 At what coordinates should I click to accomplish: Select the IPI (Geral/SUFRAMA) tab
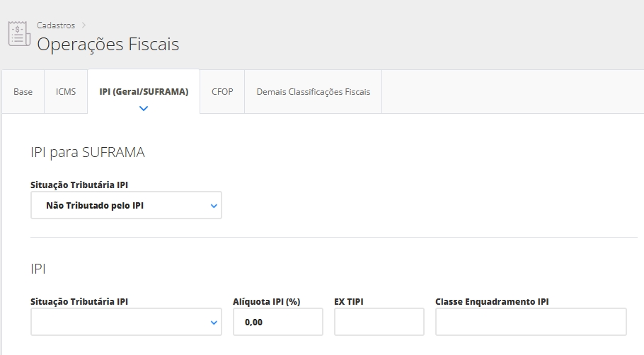[144, 92]
